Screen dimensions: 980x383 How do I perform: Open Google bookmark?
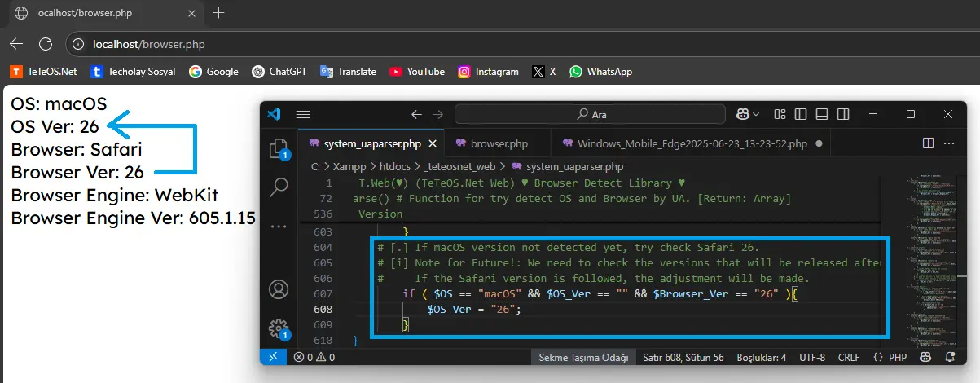coord(213,72)
